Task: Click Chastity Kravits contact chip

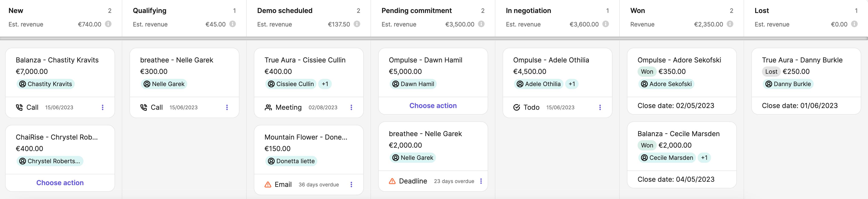Action: click(46, 84)
